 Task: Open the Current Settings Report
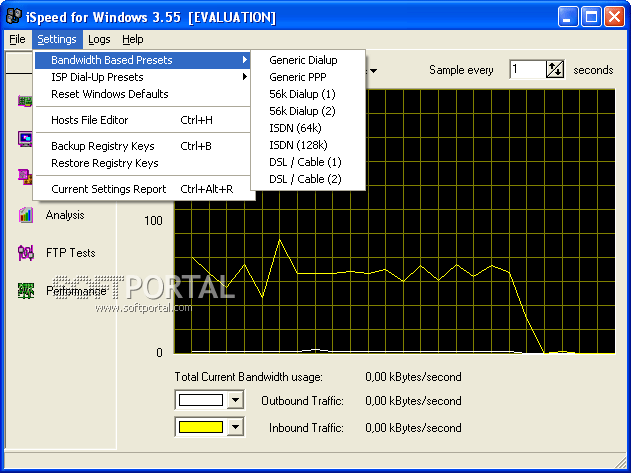pos(142,189)
